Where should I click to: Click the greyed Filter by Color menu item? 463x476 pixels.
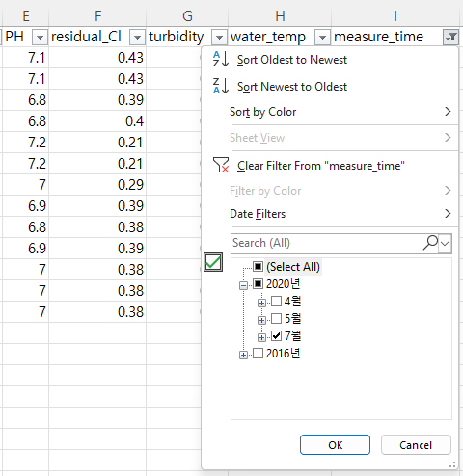pos(330,191)
